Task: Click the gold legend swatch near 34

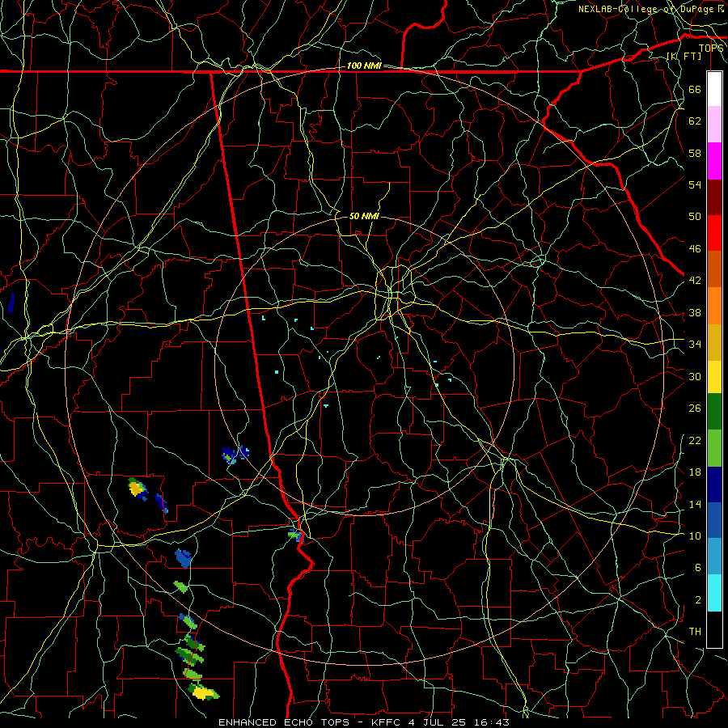Action: (x=714, y=342)
